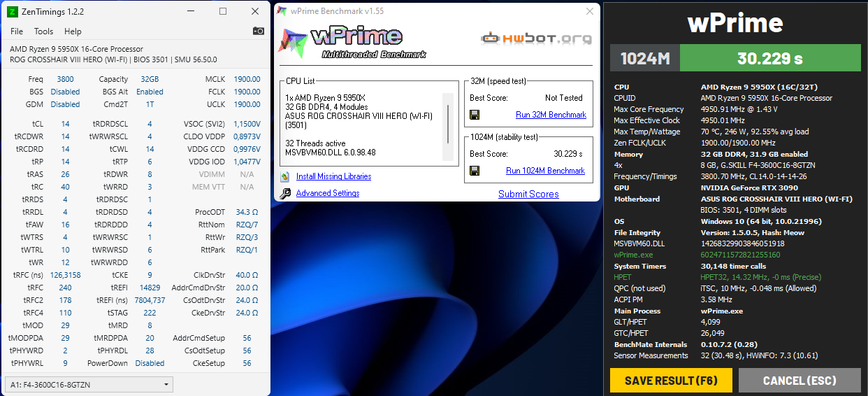Open the Tools menu in ZenTimings
The height and width of the screenshot is (396, 868).
coord(43,31)
